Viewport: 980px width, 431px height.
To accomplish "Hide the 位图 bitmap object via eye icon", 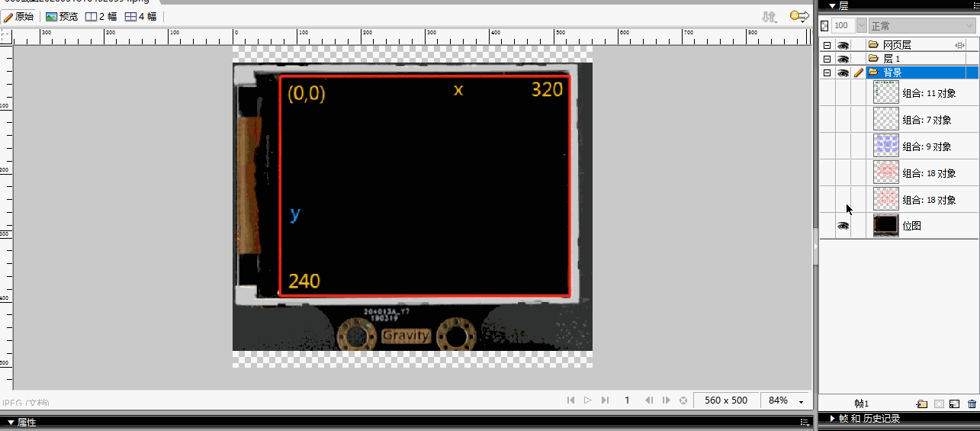I will tap(843, 226).
